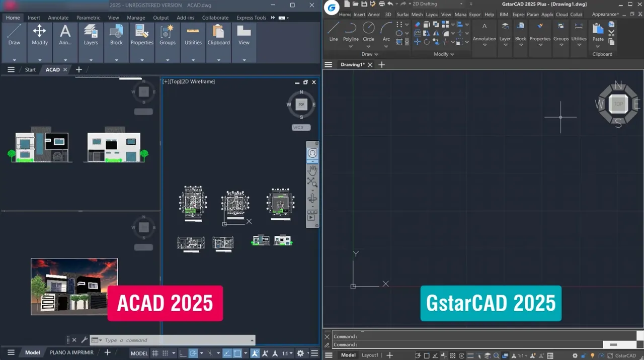644x360 pixels.
Task: Select the Pan hand tool in ACAD navigation bar
Action: click(x=312, y=170)
